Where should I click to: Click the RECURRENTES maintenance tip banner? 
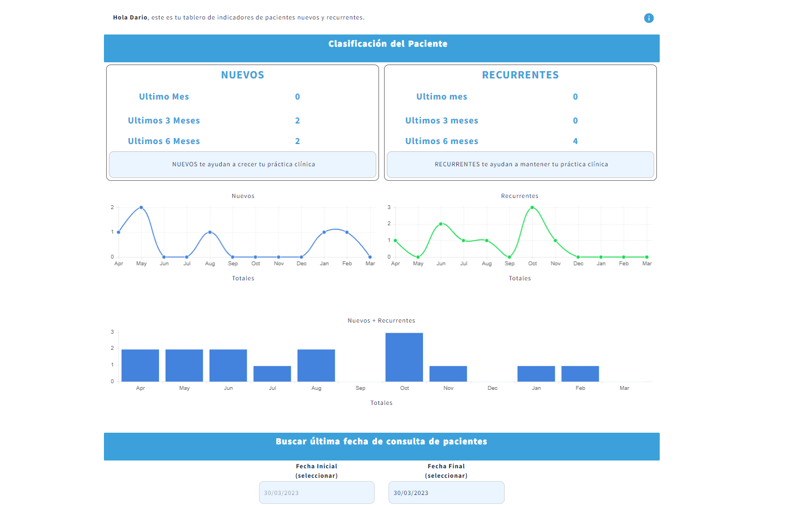tap(521, 165)
